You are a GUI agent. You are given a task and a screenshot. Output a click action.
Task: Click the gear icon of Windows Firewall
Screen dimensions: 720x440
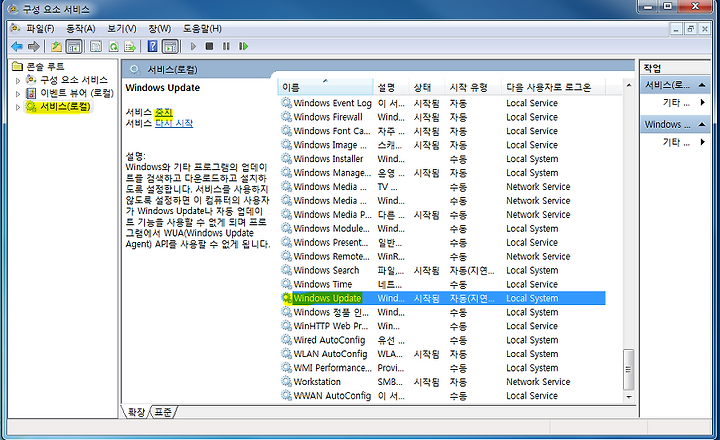(x=287, y=117)
